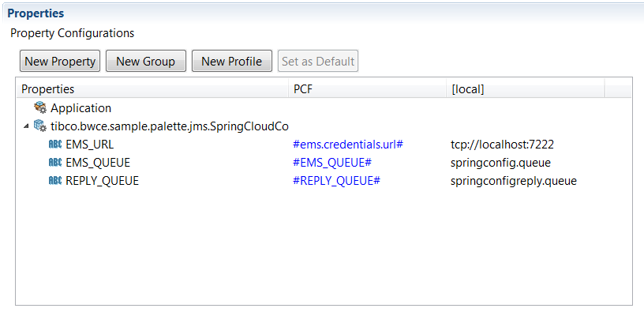Click the Application gear icon
Image resolution: width=644 pixels, height=312 pixels.
pyautogui.click(x=40, y=108)
